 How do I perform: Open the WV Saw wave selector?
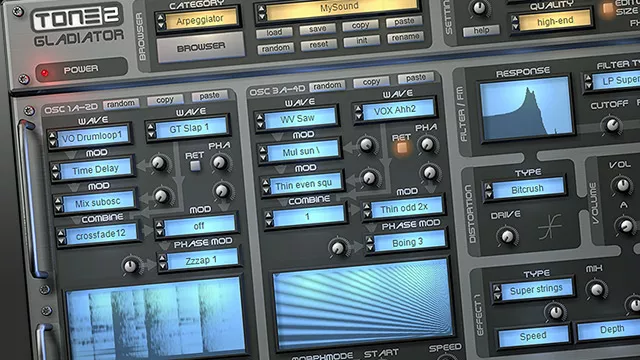297,119
